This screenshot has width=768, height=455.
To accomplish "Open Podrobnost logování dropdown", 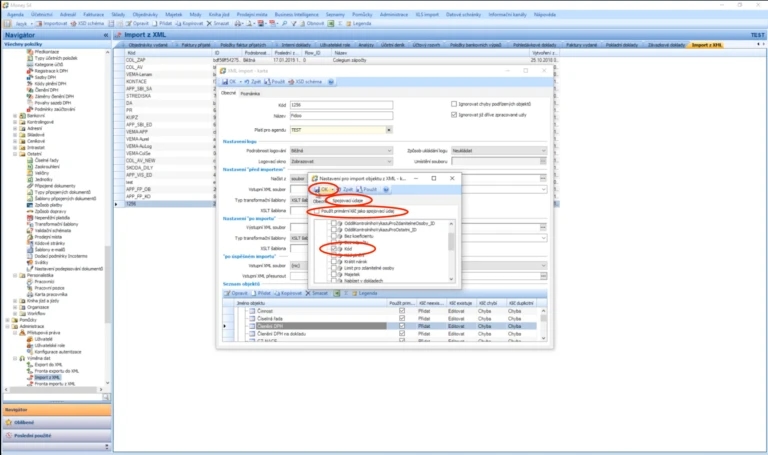I will pyautogui.click(x=341, y=151).
